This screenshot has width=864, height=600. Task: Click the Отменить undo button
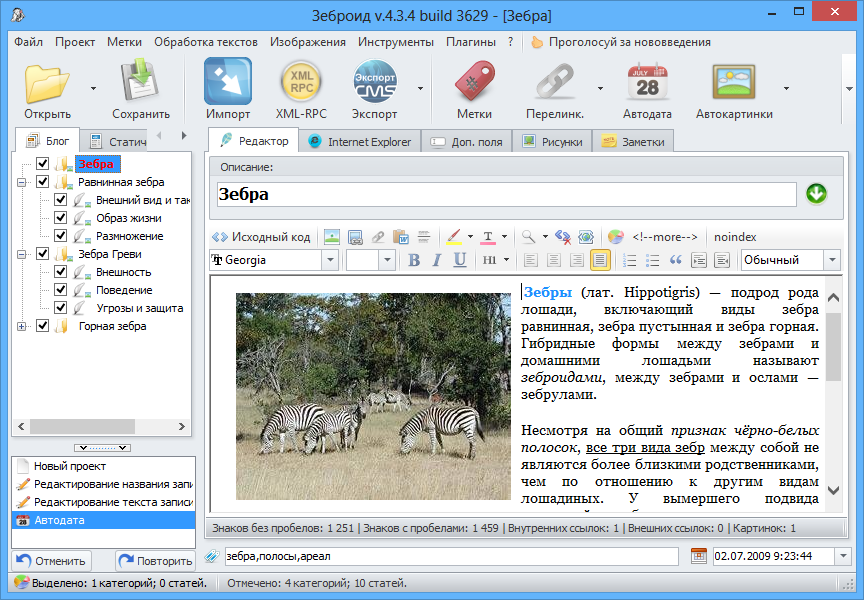52,561
